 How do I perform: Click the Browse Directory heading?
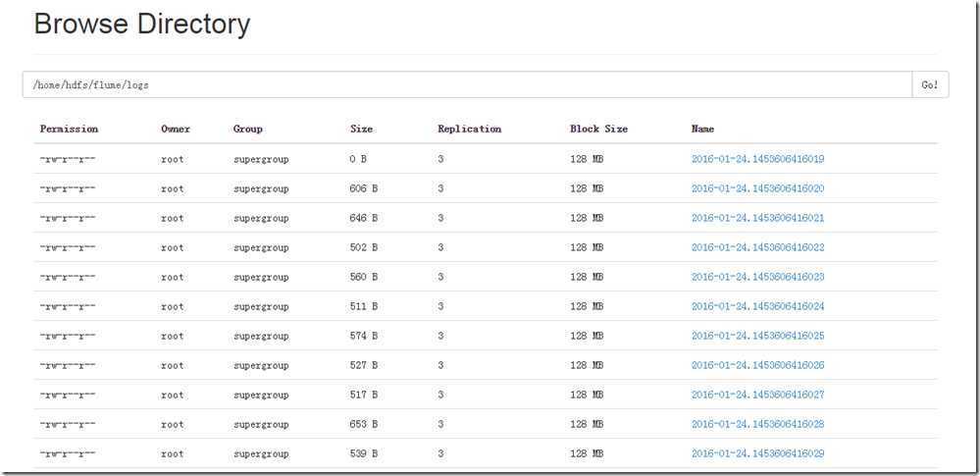pyautogui.click(x=142, y=25)
